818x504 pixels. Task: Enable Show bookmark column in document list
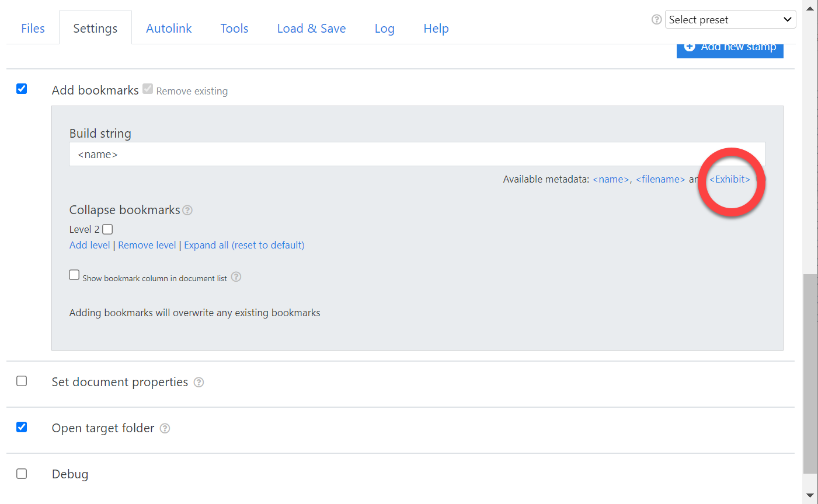[x=74, y=274]
